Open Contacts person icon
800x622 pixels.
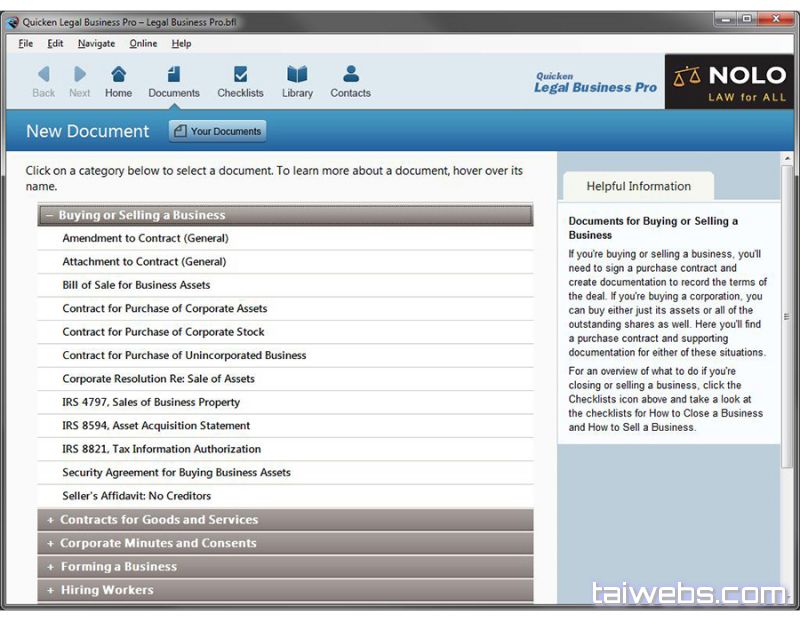pos(350,75)
